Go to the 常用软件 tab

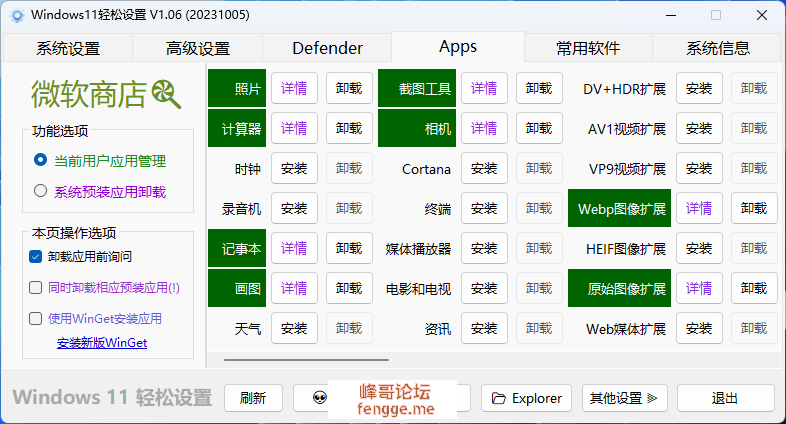click(x=587, y=48)
